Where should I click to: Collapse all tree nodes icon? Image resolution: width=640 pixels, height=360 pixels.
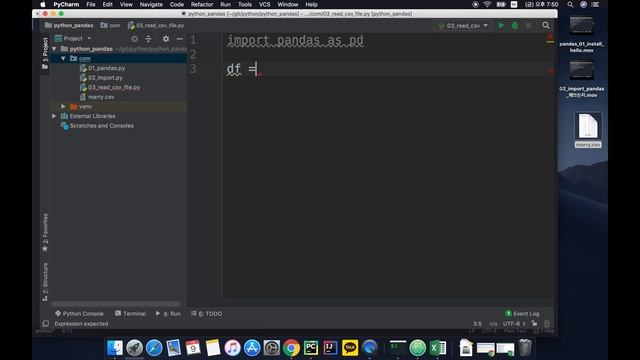tap(148, 39)
